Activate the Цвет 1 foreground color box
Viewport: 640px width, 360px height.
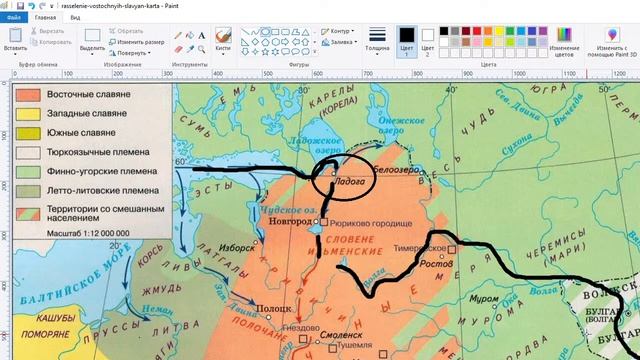407,42
